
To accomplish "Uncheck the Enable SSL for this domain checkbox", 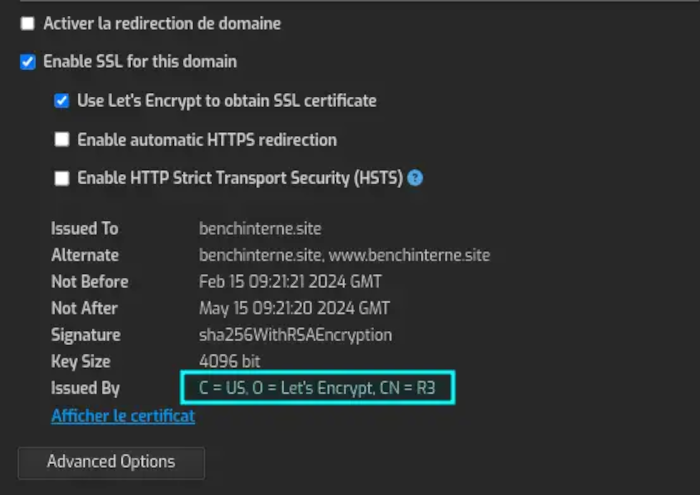I will [27, 62].
